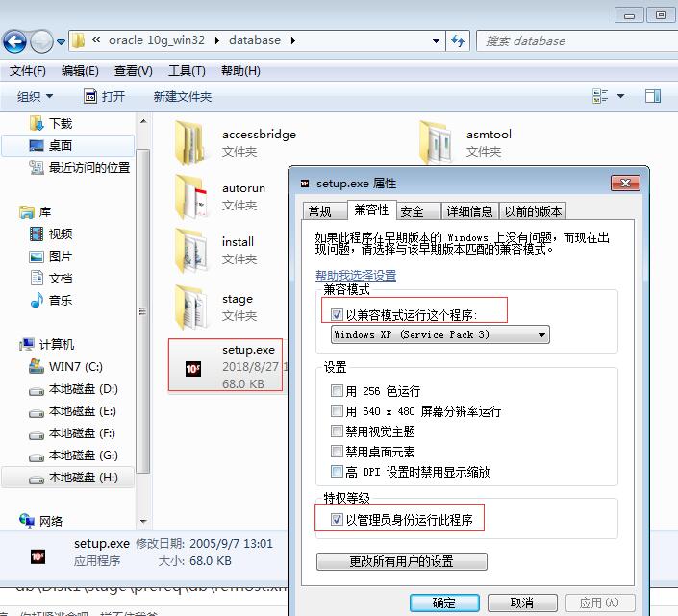This screenshot has width=678, height=616.
Task: Click the WIN7 (C:) drive icon
Action: (37, 366)
